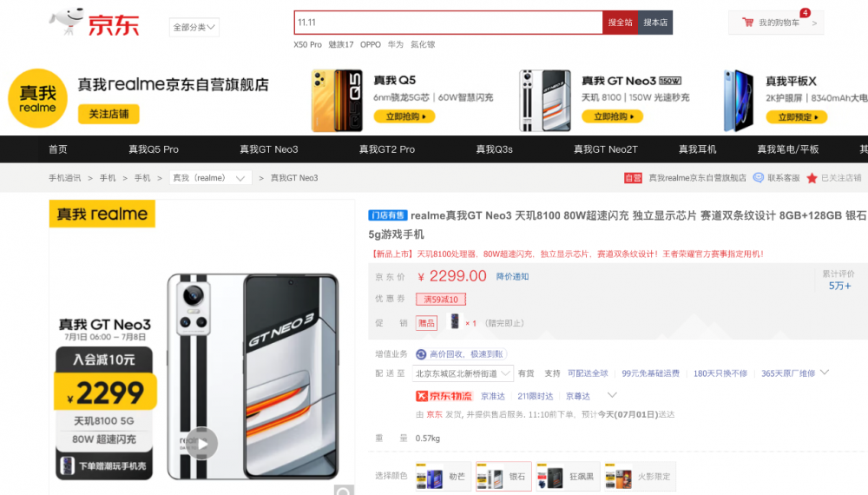This screenshot has width=868, height=495.
Task: Click the JD.com logo
Action: (x=94, y=23)
